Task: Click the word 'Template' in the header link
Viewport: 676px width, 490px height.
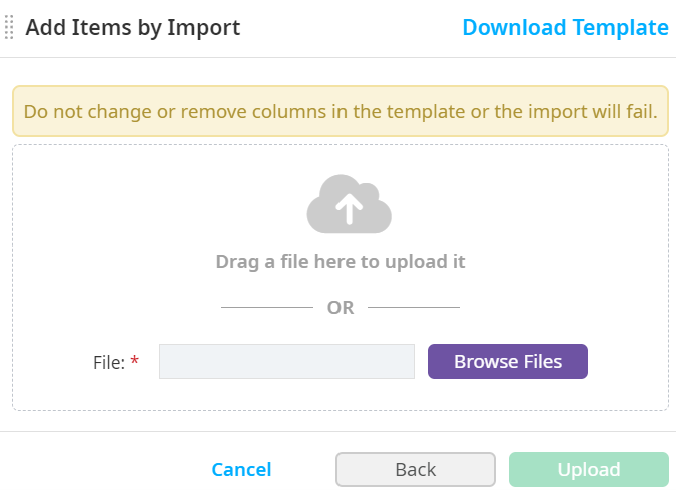Action: 621,27
